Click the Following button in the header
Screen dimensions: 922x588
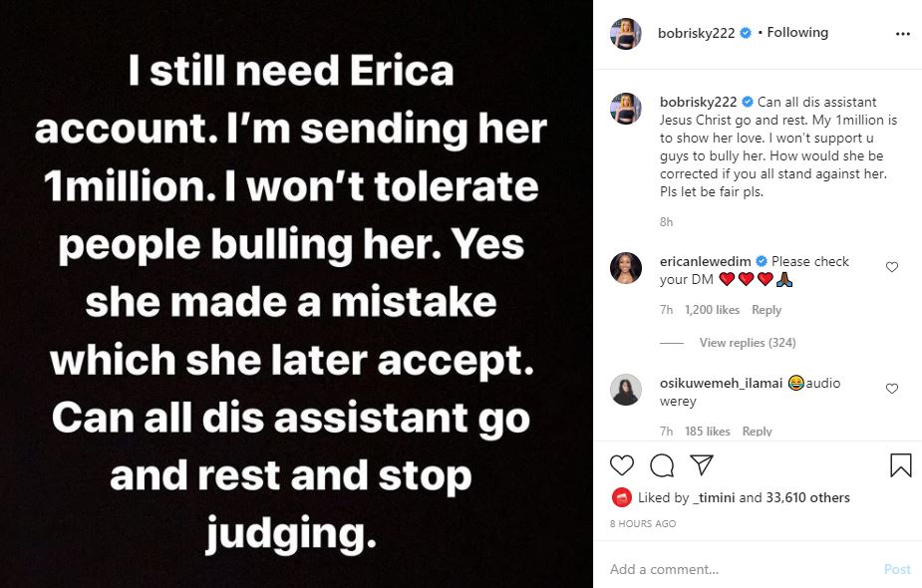coord(796,33)
